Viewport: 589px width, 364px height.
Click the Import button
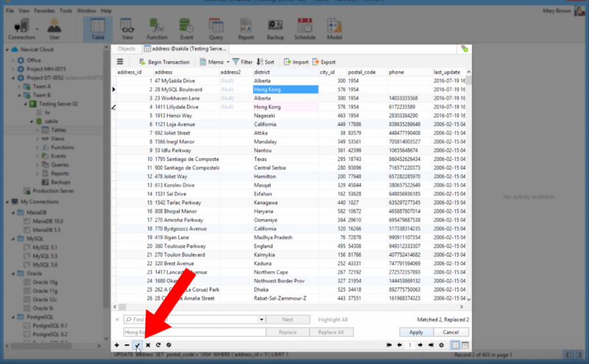point(296,62)
